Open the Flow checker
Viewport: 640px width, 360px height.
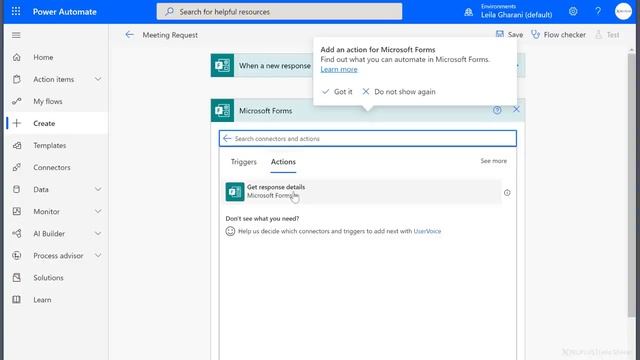[x=558, y=35]
